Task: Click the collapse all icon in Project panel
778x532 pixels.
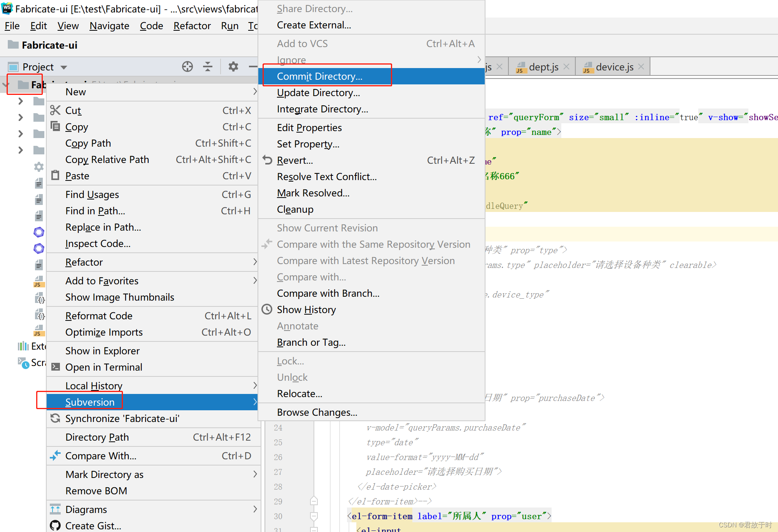Action: (x=208, y=66)
